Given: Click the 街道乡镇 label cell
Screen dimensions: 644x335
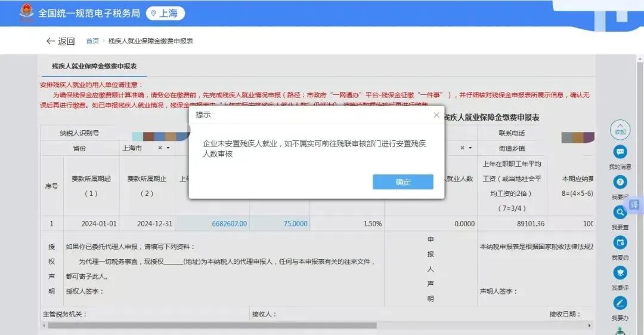Looking at the screenshot, I should [512, 148].
